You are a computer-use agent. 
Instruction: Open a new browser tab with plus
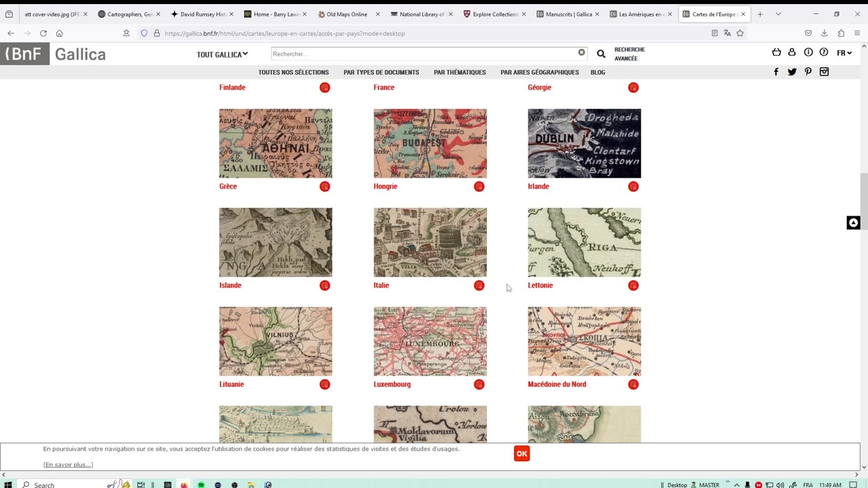pos(760,14)
